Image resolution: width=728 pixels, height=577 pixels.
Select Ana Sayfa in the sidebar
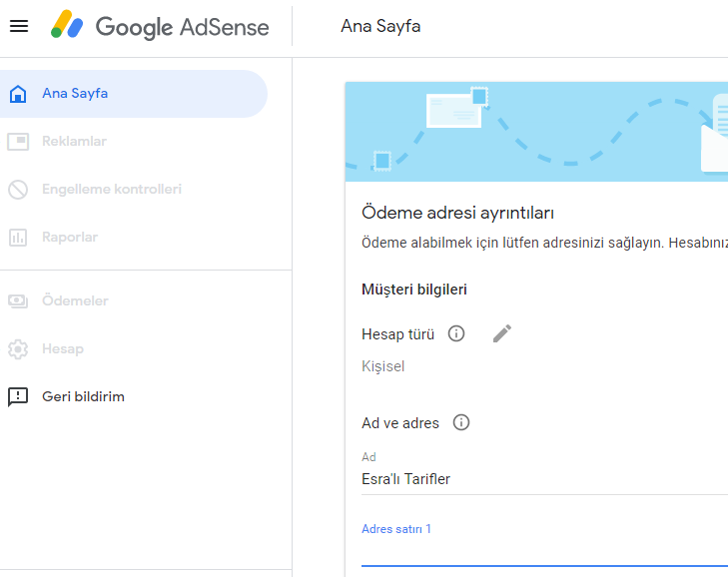(134, 94)
